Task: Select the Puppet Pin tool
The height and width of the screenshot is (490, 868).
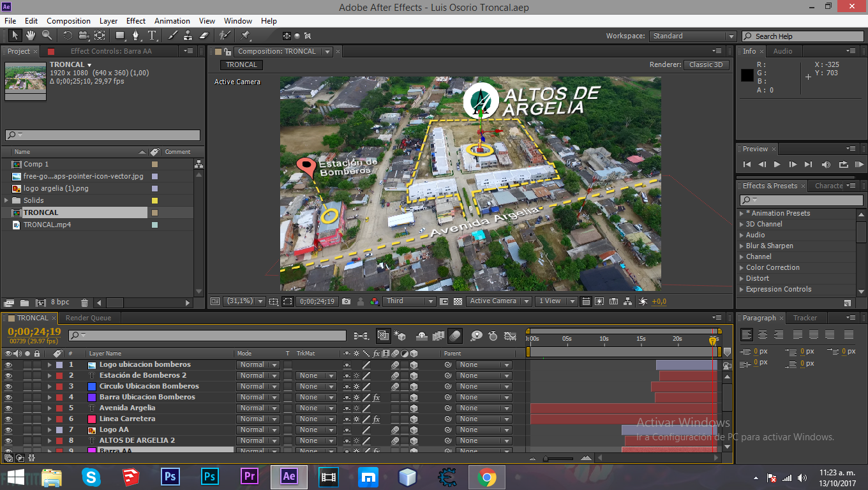Action: (x=245, y=36)
